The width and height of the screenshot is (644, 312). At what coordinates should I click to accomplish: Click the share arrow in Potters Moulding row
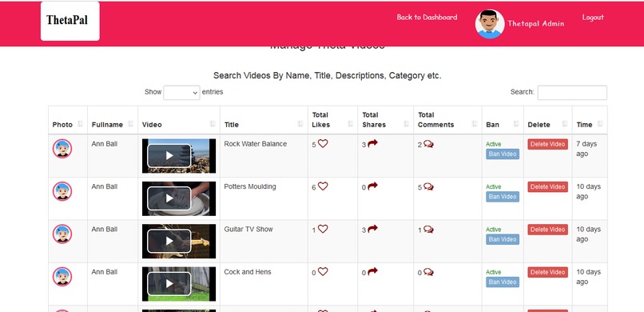[372, 186]
